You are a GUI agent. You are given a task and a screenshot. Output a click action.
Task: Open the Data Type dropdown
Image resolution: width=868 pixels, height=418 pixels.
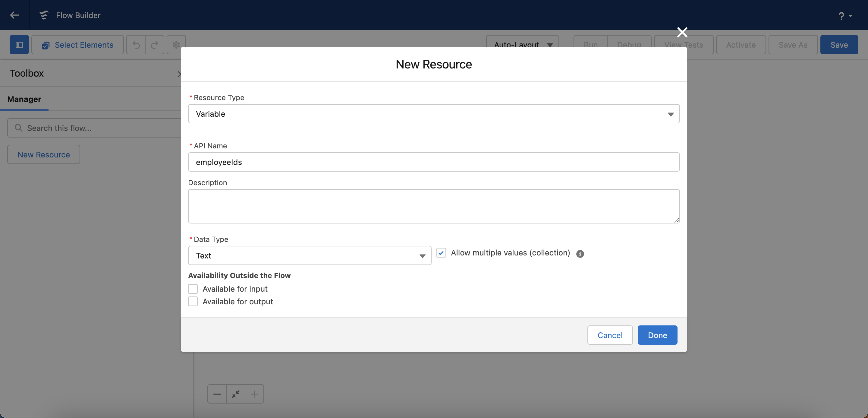(x=309, y=255)
